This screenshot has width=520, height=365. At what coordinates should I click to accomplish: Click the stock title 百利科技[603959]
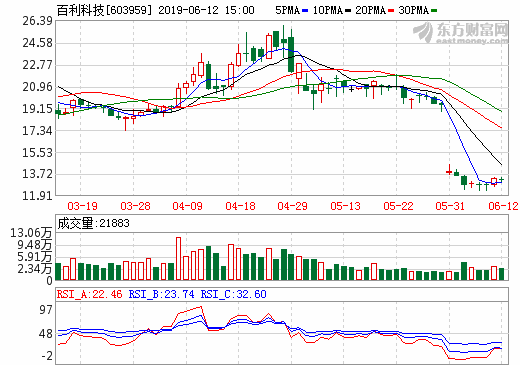[x=104, y=10]
